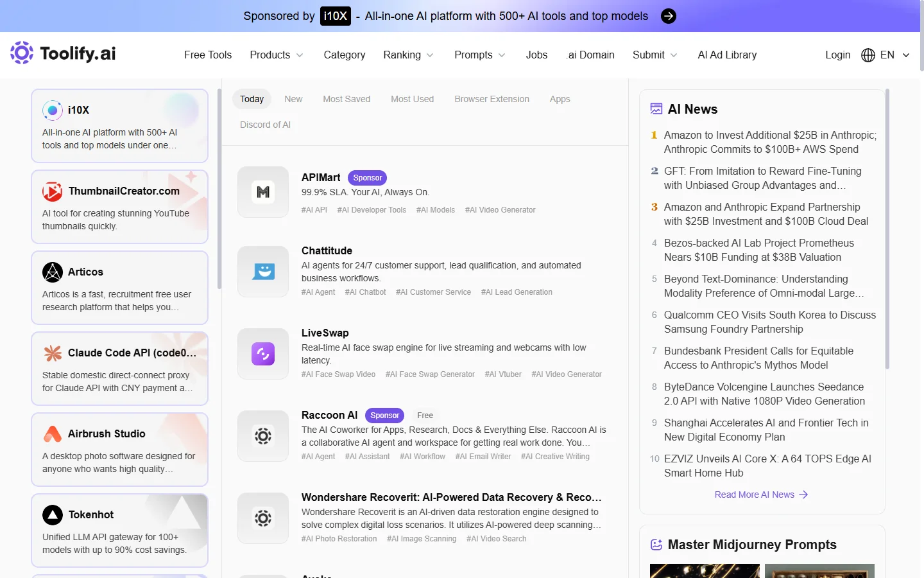Open the LiveSwap tool title
This screenshot has height=578, width=924.
pyautogui.click(x=325, y=333)
